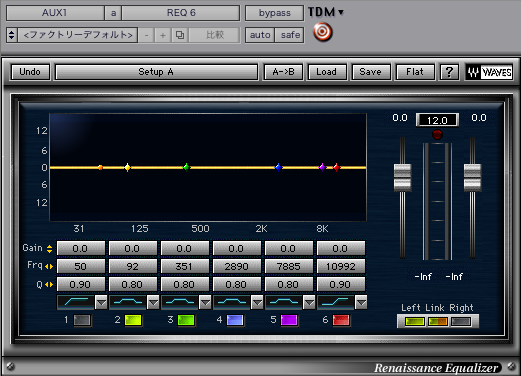Viewport: 521px width, 376px height.
Task: Open the Waves logo about box
Action: (489, 72)
